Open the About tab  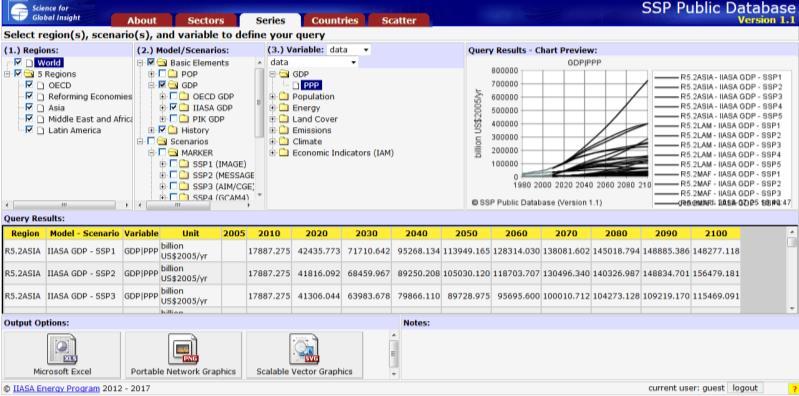[x=142, y=20]
